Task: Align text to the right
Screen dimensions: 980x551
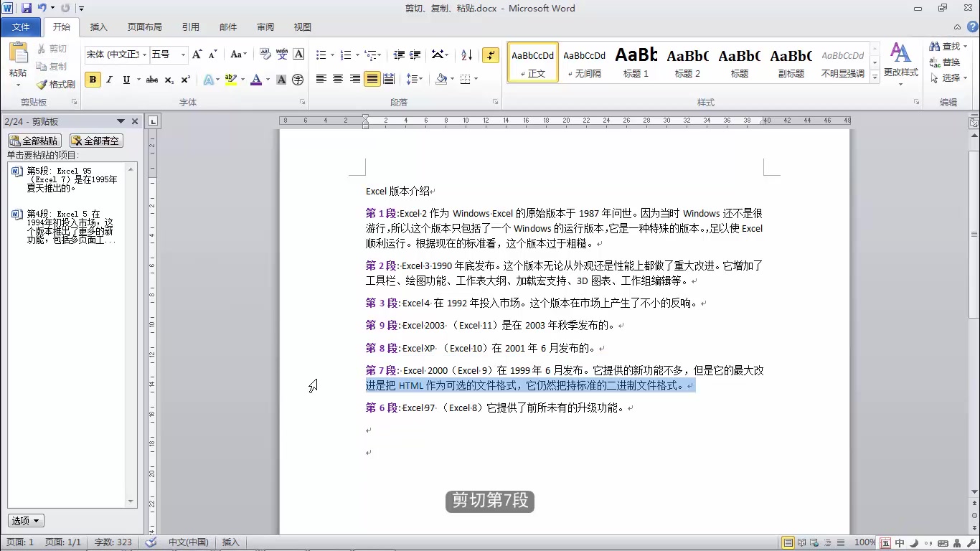Action: (354, 79)
